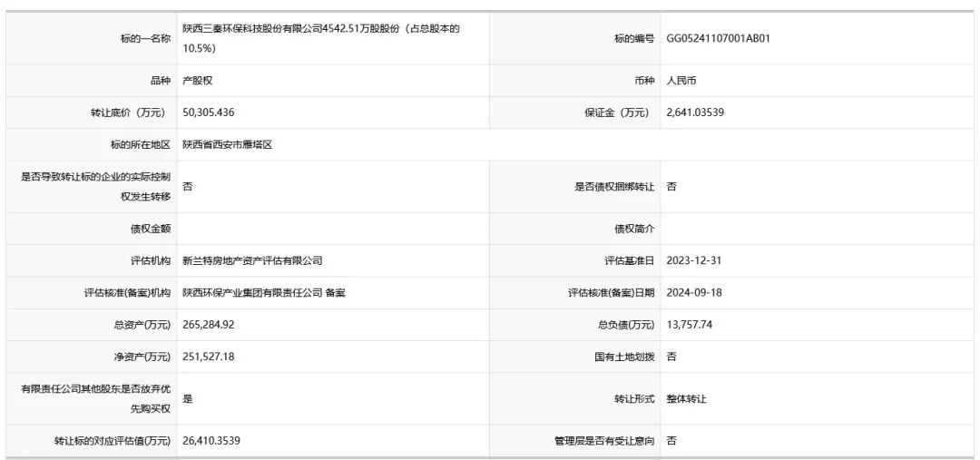
Task: Select the net assets value 251,527.18
Action: (x=209, y=357)
